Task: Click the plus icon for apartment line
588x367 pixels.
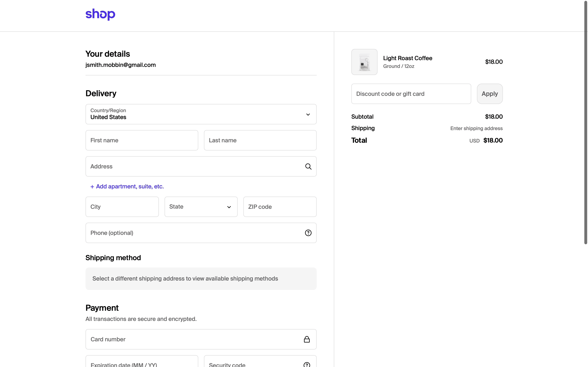Action: (x=92, y=187)
